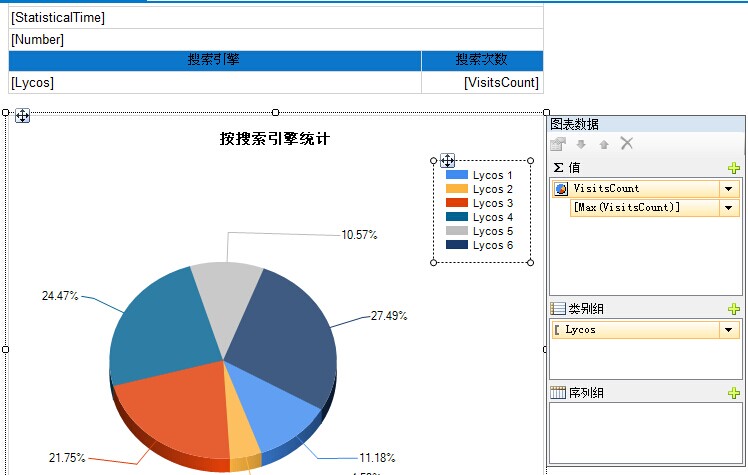This screenshot has width=748, height=475.
Task: Click Lycos 6 navy legend swatch
Action: tap(457, 245)
